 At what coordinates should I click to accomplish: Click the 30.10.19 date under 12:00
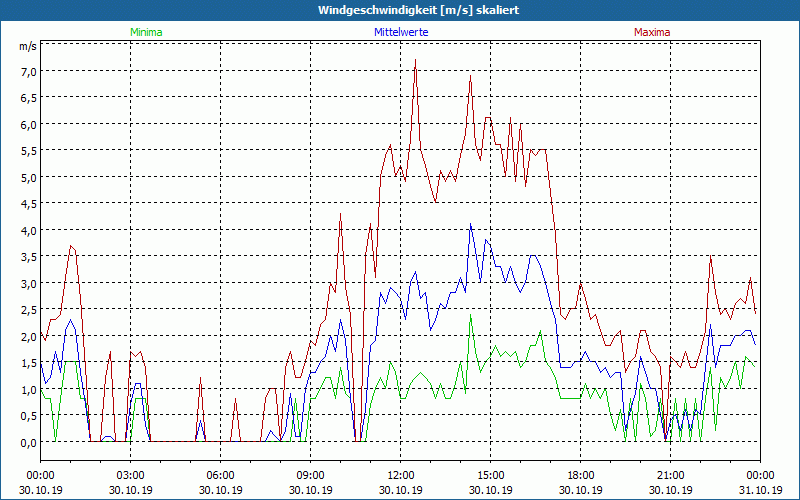point(401,490)
